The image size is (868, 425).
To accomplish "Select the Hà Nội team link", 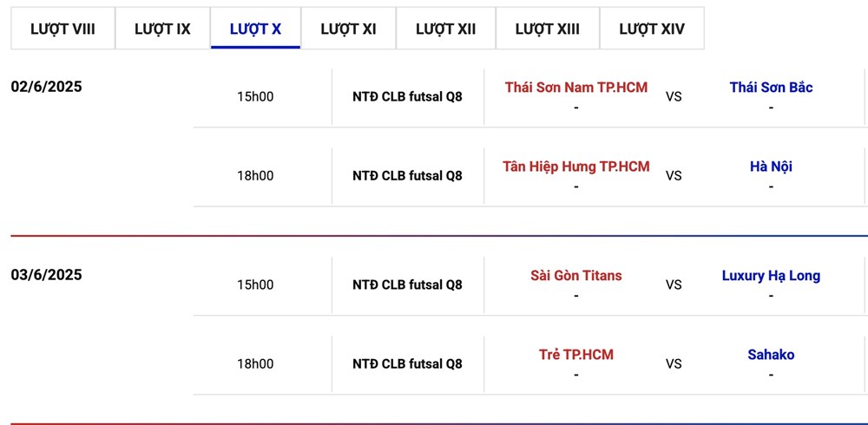I will tap(771, 167).
